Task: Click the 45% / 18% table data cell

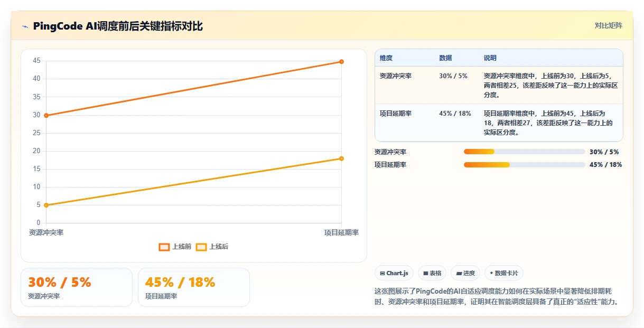Action: 455,114
